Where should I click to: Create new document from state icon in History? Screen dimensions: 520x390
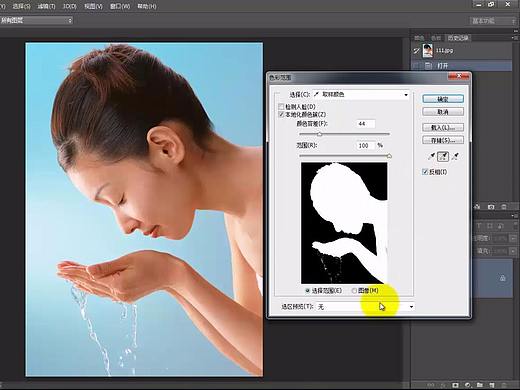pos(478,207)
